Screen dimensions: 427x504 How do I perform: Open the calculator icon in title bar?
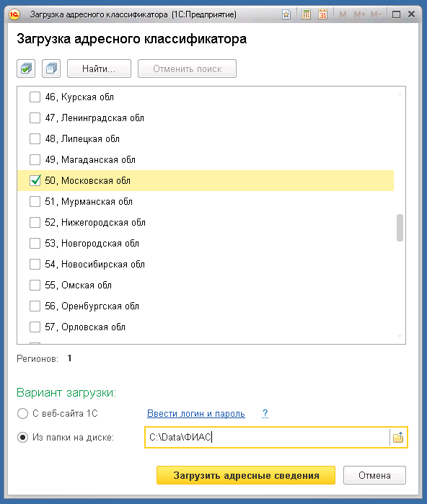pos(306,14)
